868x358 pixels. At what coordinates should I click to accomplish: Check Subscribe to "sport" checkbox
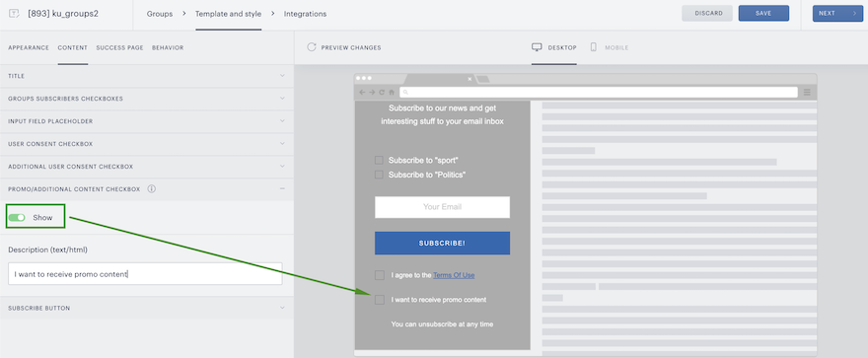(x=379, y=161)
